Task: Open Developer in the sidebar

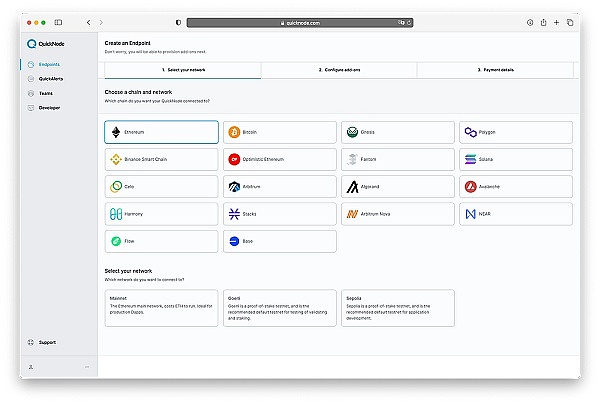Action: tap(49, 108)
